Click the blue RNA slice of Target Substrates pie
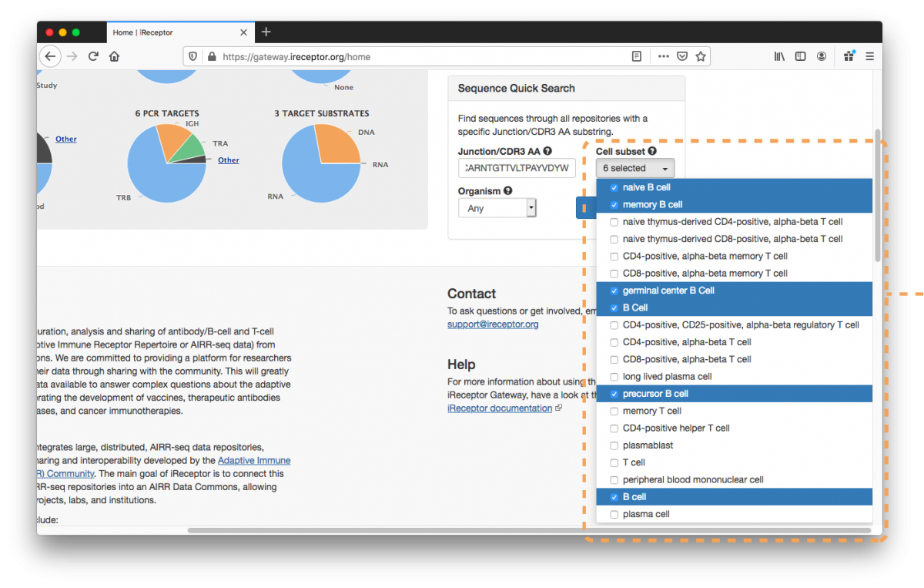 coord(312,173)
